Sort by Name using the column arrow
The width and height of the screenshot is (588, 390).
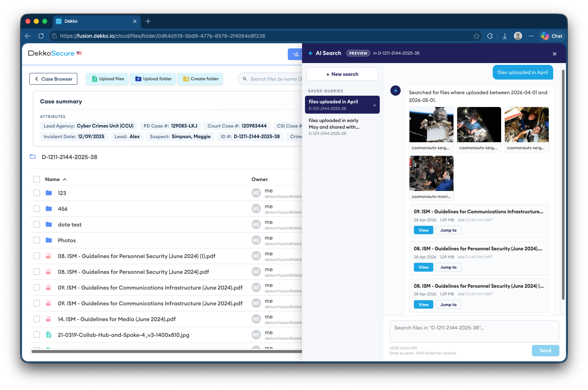pyautogui.click(x=65, y=179)
